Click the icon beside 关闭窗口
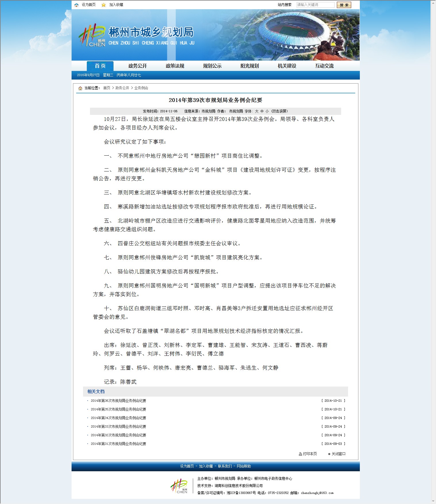This screenshot has width=436, height=504. [329, 454]
